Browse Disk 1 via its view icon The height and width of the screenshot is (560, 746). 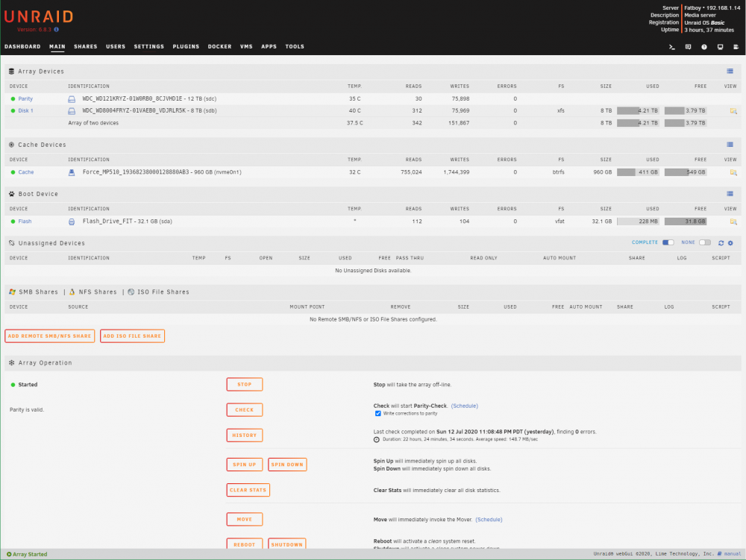pos(733,111)
